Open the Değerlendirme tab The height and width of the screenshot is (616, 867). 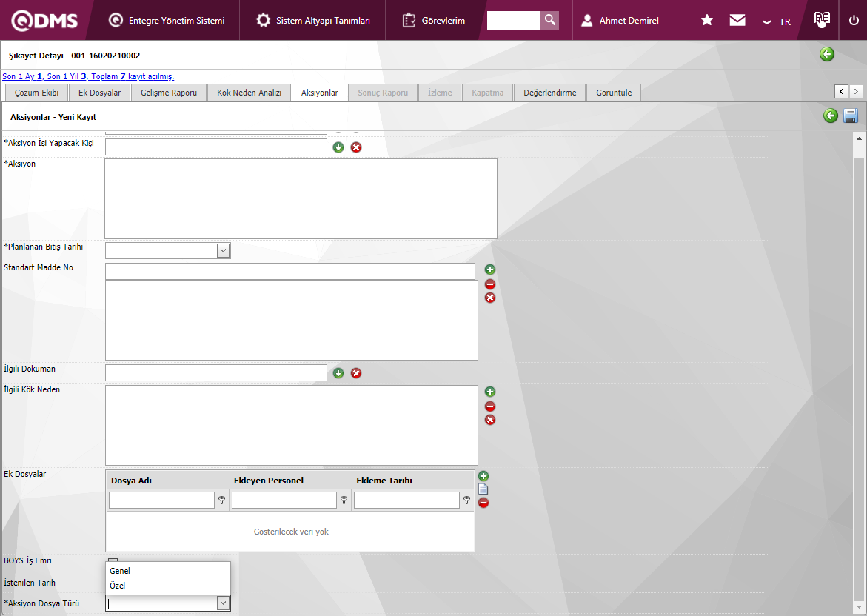[549, 93]
